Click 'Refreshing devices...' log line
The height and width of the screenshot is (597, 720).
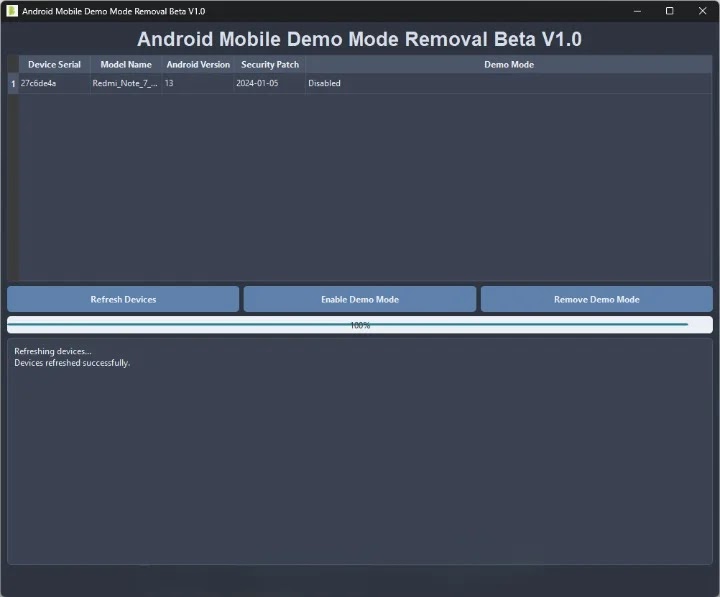coord(53,351)
